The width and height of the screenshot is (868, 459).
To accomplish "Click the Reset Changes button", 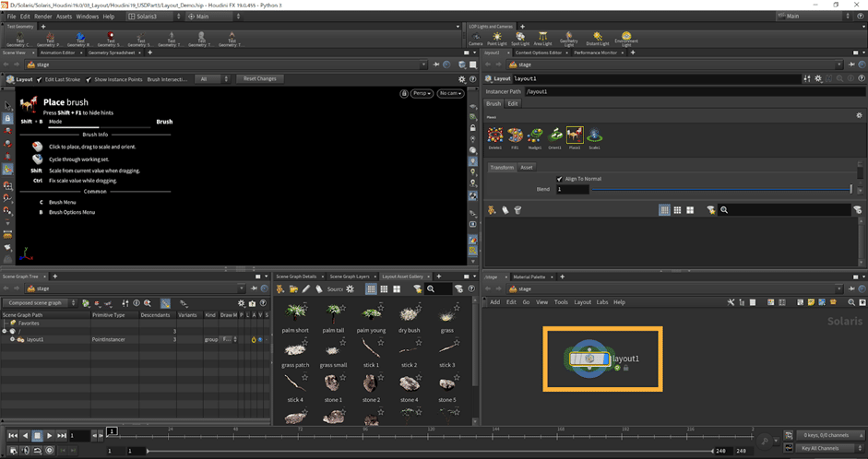I will 259,78.
